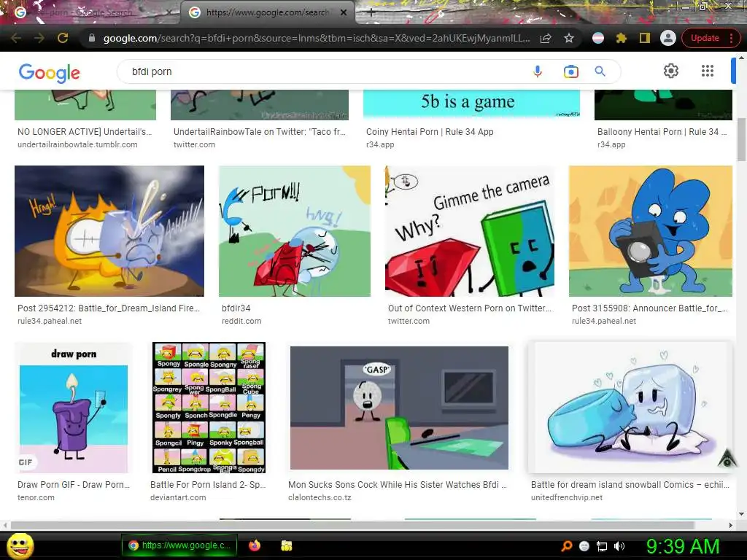Click the 9:39 AM taskbar clock
Screen dimensions: 747x560
click(683, 546)
